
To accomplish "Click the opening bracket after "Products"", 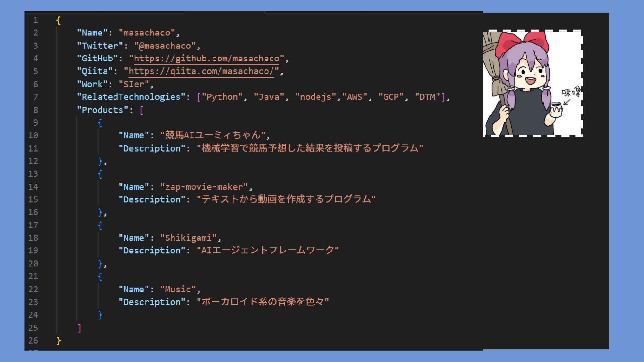I will click(x=142, y=110).
